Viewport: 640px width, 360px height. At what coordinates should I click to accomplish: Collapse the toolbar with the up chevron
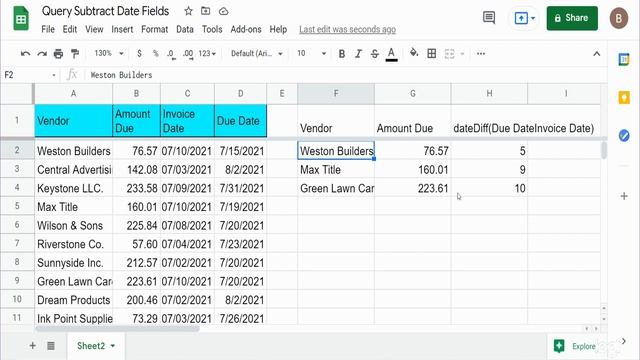coord(597,53)
